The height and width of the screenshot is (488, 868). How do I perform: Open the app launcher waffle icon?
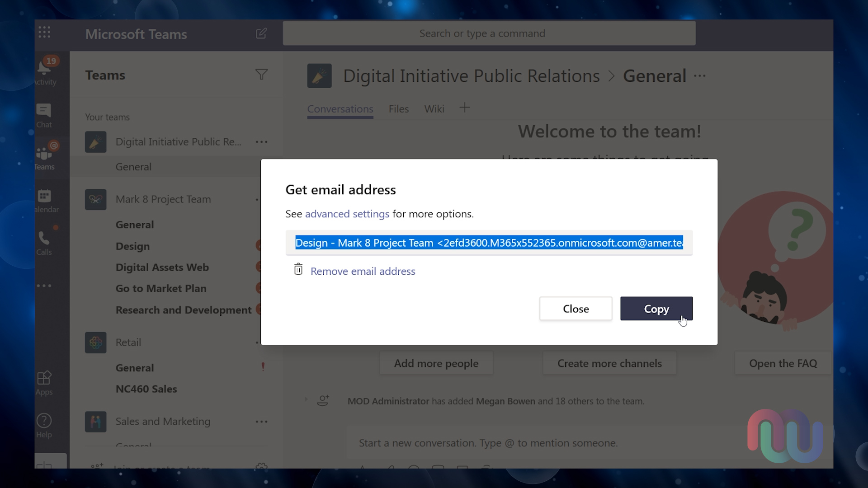(x=44, y=32)
